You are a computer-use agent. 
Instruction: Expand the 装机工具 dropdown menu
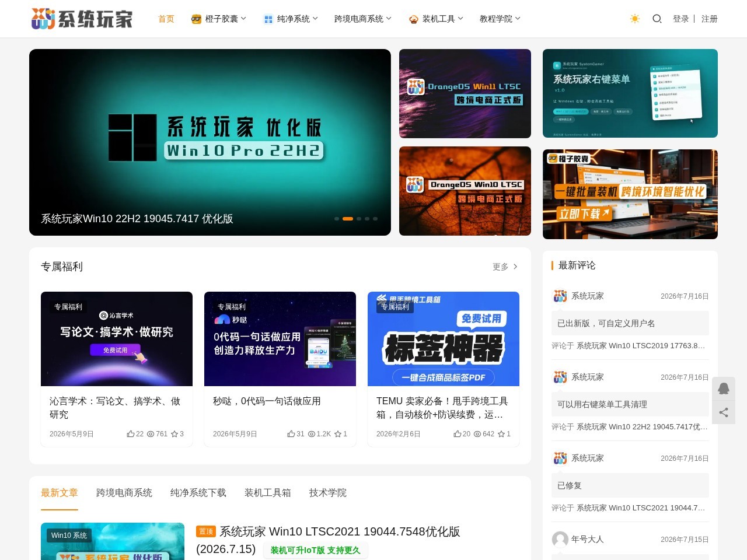[460, 19]
